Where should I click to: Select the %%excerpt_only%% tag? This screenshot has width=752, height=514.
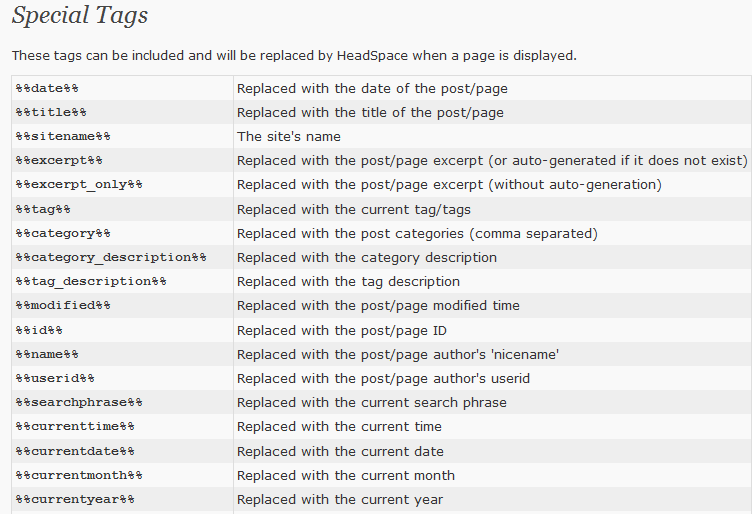click(79, 185)
